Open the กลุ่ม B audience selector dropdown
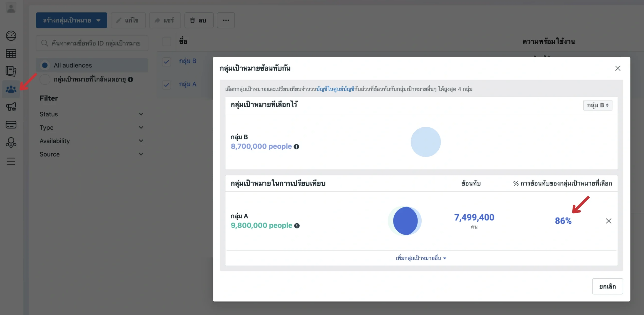The height and width of the screenshot is (315, 644). click(598, 105)
